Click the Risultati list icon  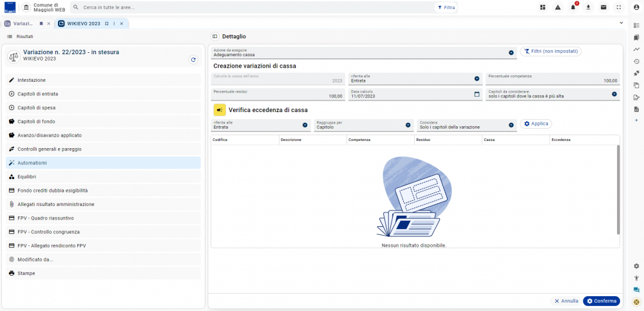[x=10, y=37]
